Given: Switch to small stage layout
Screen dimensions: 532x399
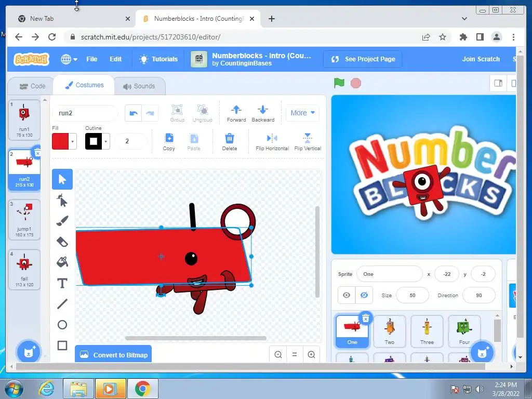Looking at the screenshot, I should (x=498, y=83).
